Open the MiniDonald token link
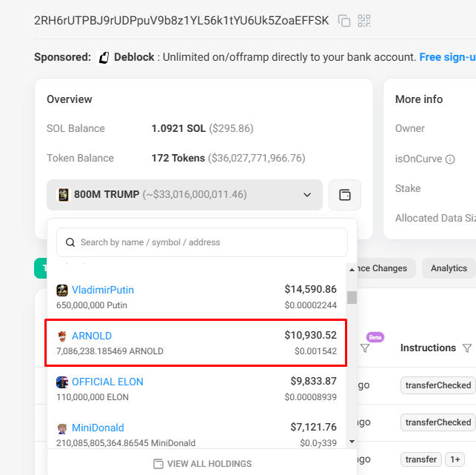 [98, 428]
